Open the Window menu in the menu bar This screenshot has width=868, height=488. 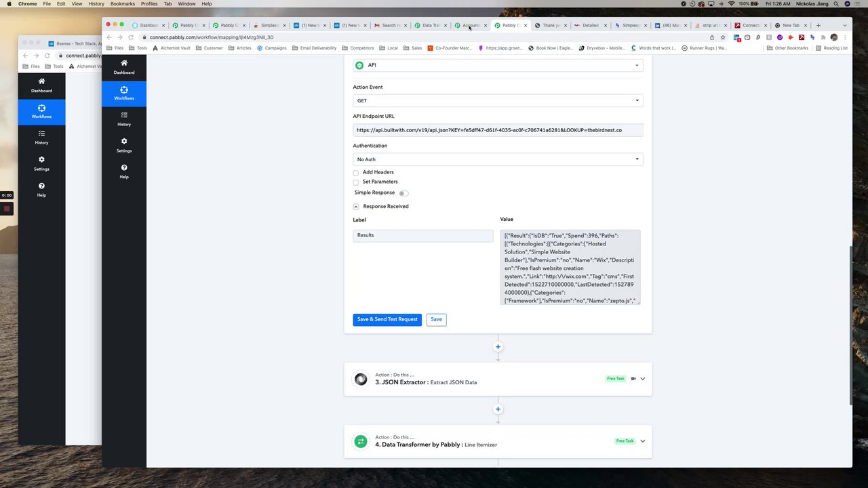186,4
